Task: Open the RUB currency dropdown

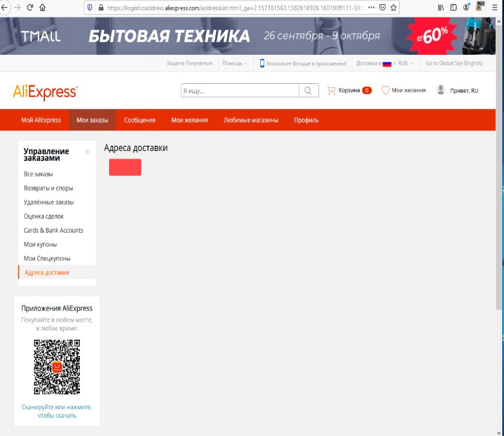Action: (405, 64)
